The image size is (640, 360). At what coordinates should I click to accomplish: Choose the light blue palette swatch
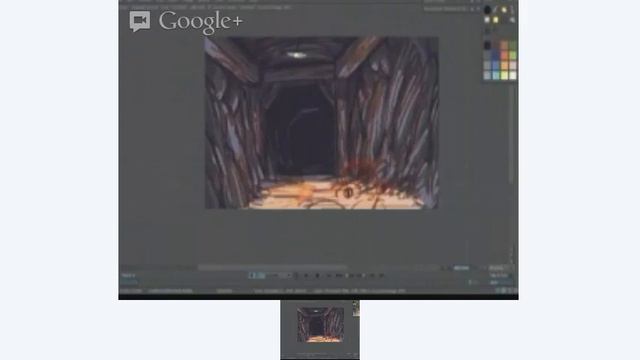click(496, 65)
